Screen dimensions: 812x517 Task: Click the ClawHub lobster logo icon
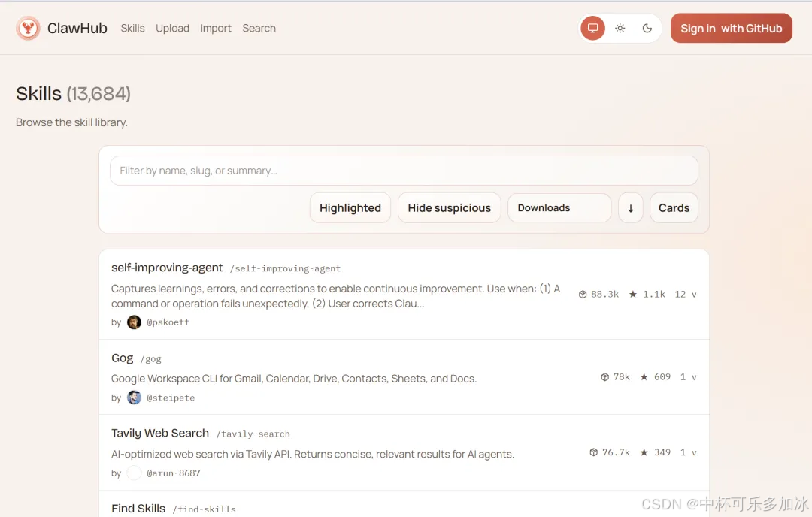28,29
